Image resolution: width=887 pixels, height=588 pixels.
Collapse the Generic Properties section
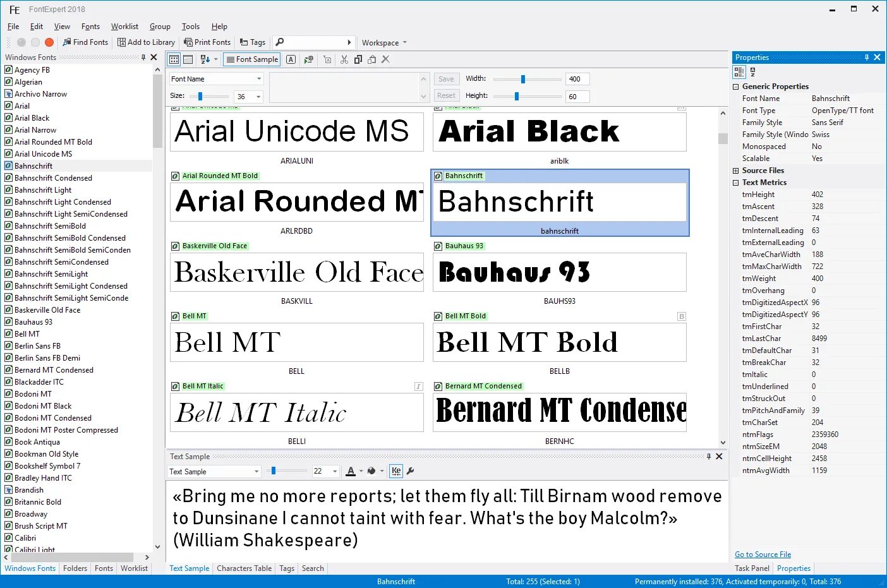pyautogui.click(x=735, y=87)
